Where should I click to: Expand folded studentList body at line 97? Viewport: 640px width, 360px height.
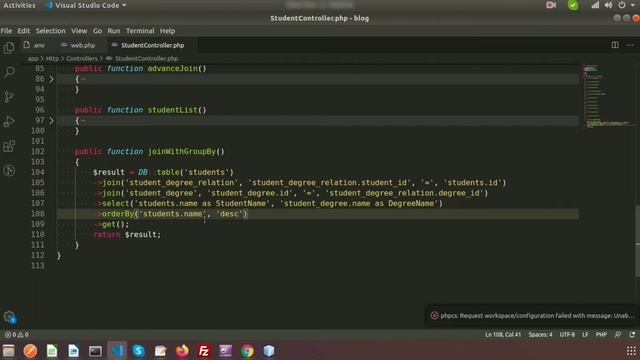(x=51, y=120)
